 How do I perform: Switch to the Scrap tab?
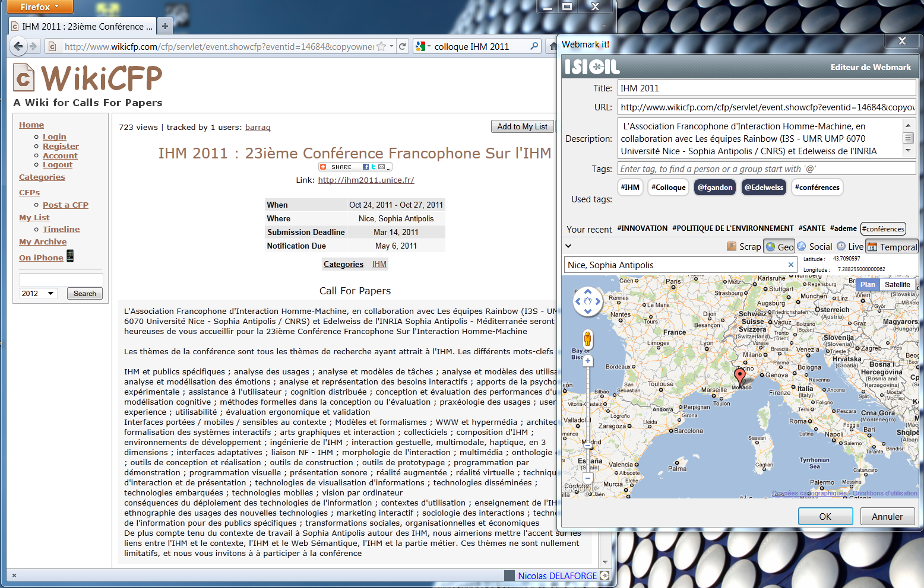pyautogui.click(x=743, y=246)
